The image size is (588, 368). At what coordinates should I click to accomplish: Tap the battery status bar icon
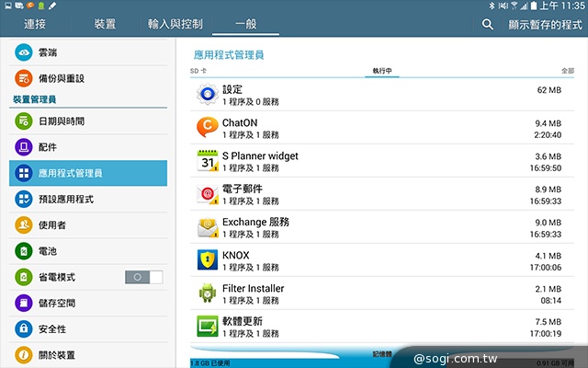(x=534, y=6)
